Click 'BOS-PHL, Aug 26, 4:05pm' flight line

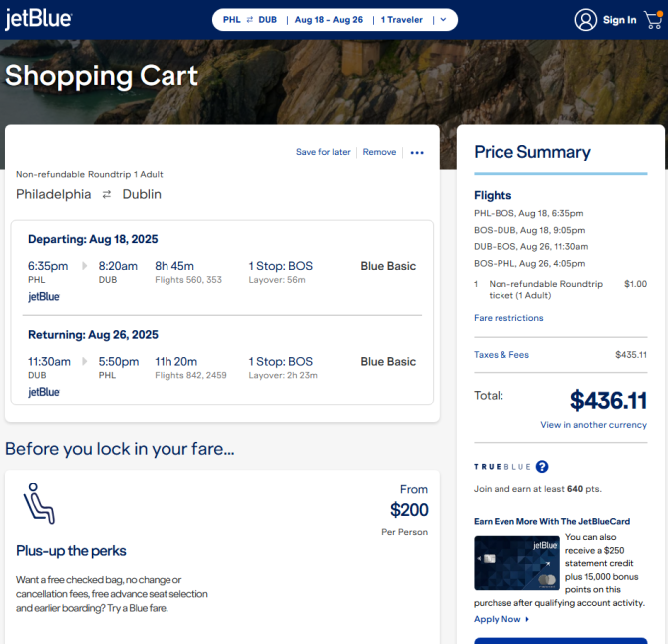[529, 263]
